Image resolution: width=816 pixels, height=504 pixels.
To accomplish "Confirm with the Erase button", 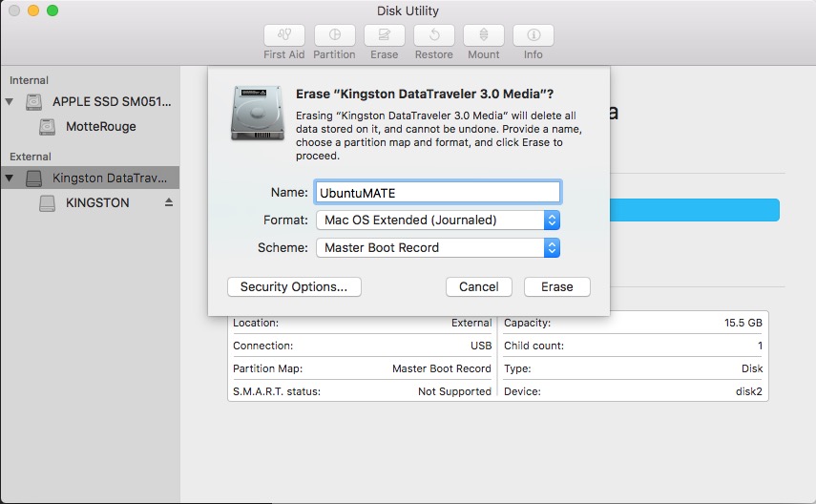I will pyautogui.click(x=556, y=287).
